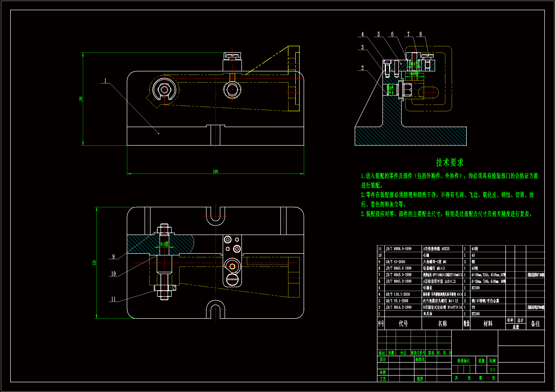Select part balloon number 10 label
This screenshot has width=555, height=392.
[x=113, y=274]
